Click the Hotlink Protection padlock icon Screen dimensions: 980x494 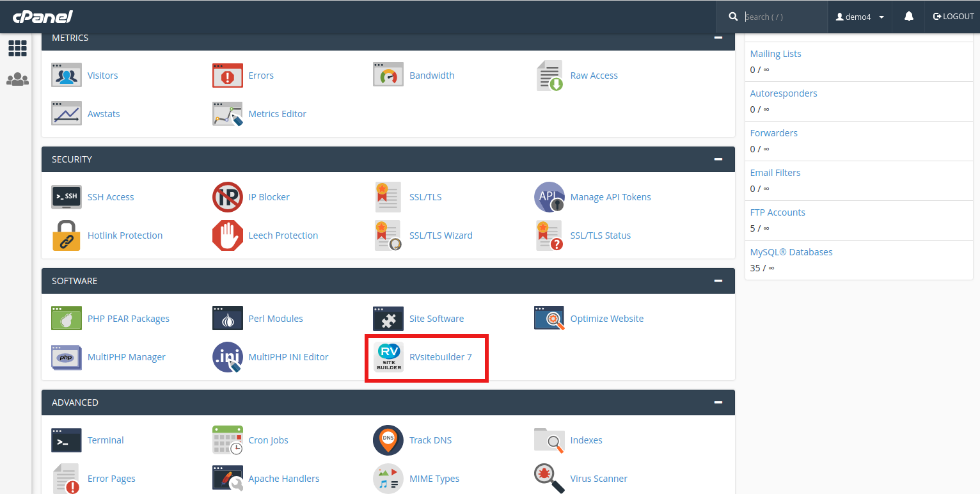(x=67, y=235)
